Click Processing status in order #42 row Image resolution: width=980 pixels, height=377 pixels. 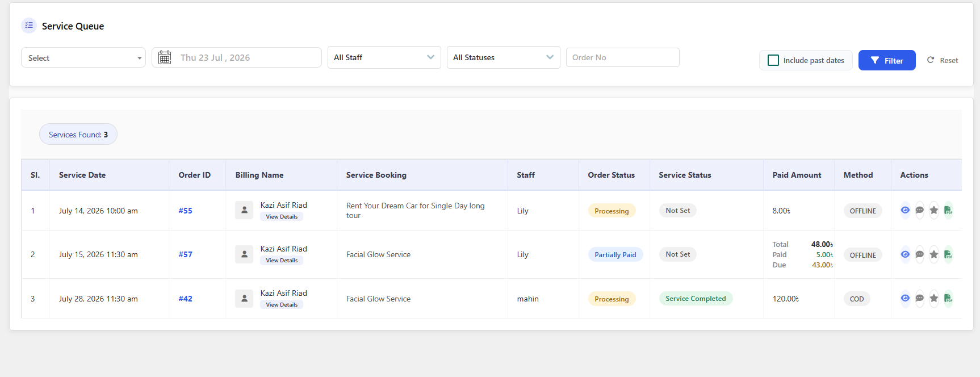pyautogui.click(x=612, y=299)
